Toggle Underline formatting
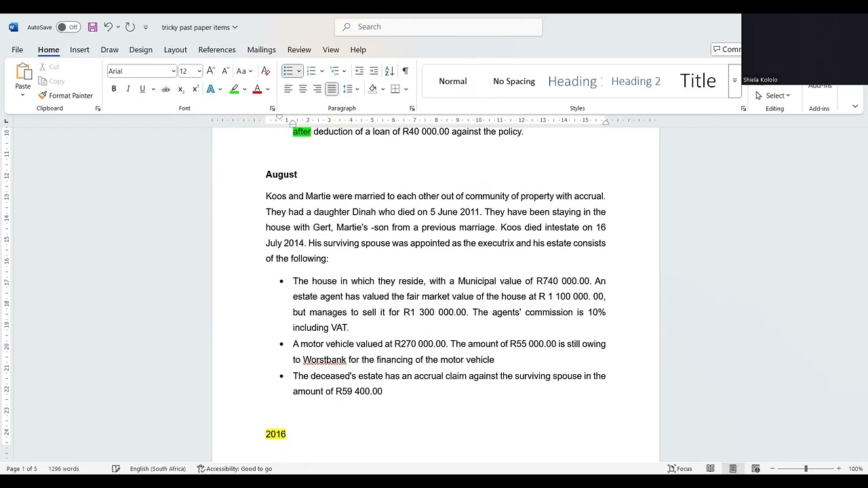 (142, 89)
